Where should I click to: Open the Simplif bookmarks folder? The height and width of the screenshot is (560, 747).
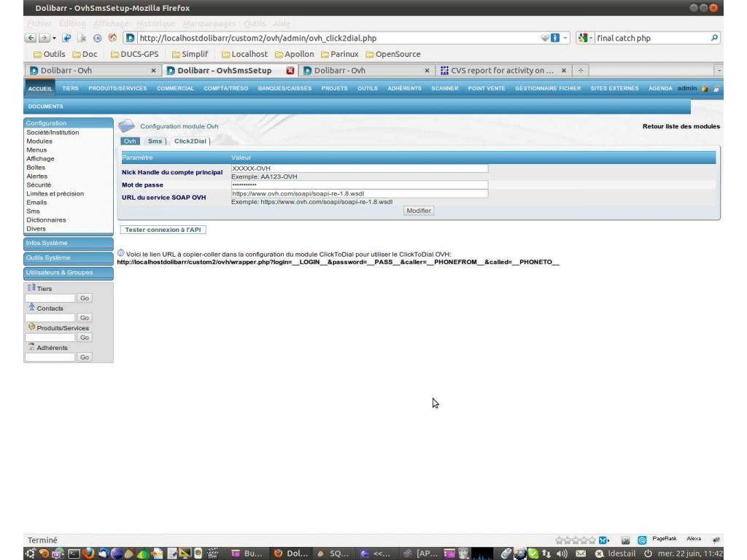[x=190, y=54]
